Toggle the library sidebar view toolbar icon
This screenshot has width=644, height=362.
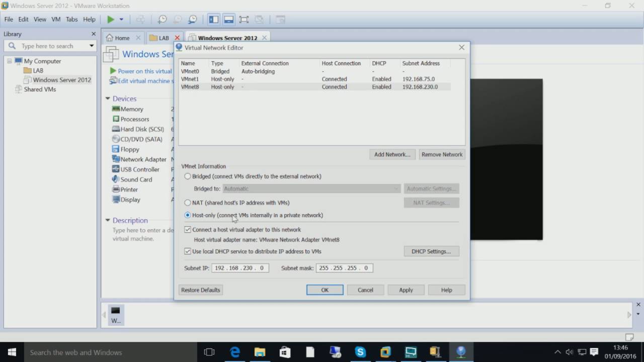point(214,20)
